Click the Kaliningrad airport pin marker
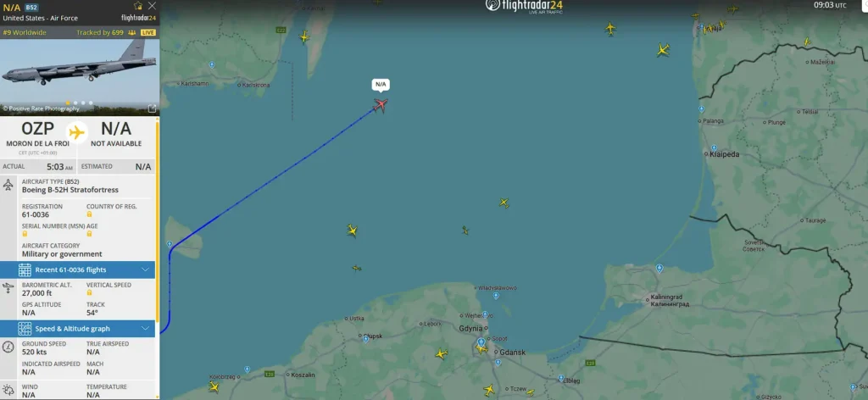868x400 pixels. pyautogui.click(x=659, y=269)
